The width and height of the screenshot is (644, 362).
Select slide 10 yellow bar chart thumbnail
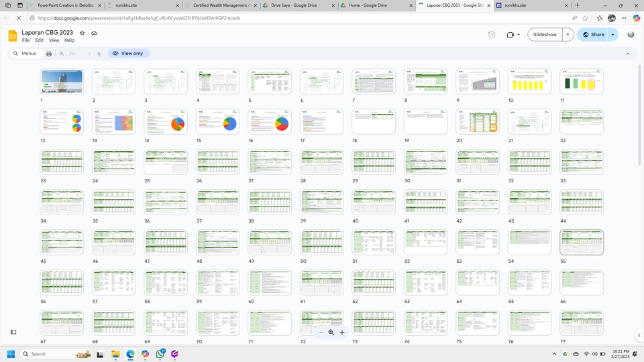[x=529, y=82]
